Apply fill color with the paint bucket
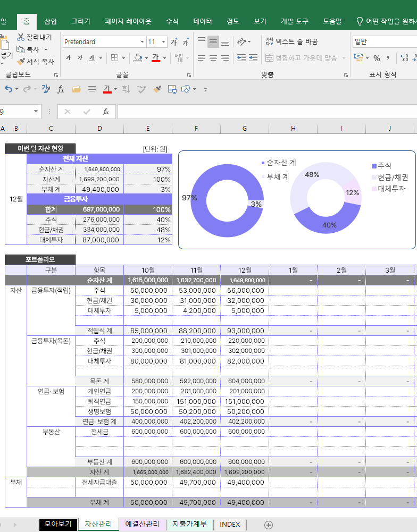Image resolution: width=417 pixels, height=532 pixels. [138, 58]
